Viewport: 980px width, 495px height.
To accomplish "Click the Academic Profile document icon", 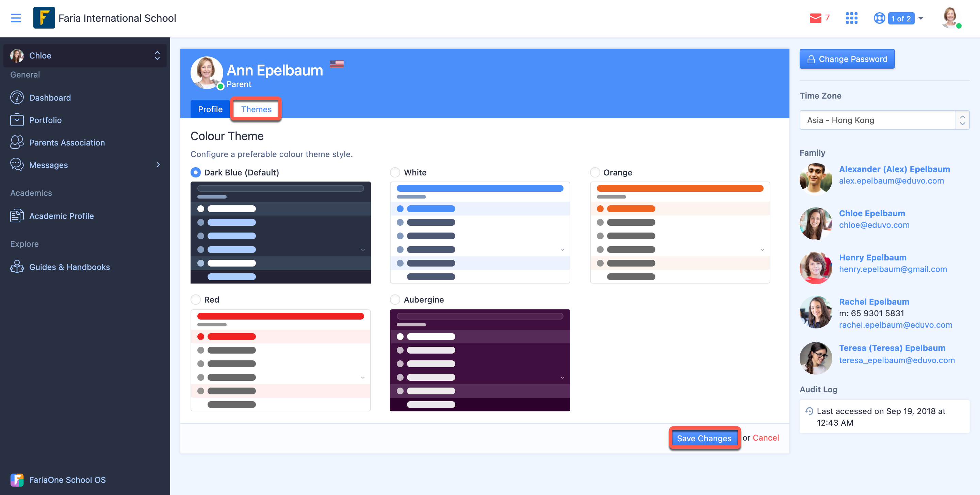I will [17, 216].
